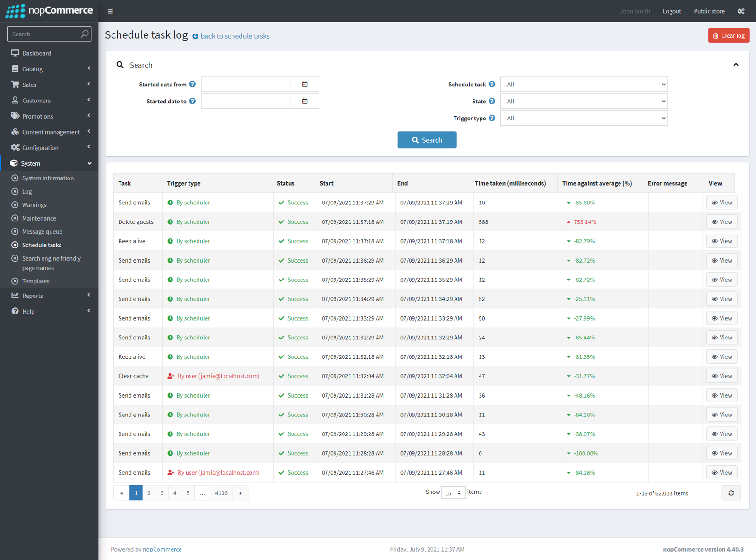This screenshot has height=560, width=756.
Task: Collapse the System menu section
Action: (x=89, y=163)
